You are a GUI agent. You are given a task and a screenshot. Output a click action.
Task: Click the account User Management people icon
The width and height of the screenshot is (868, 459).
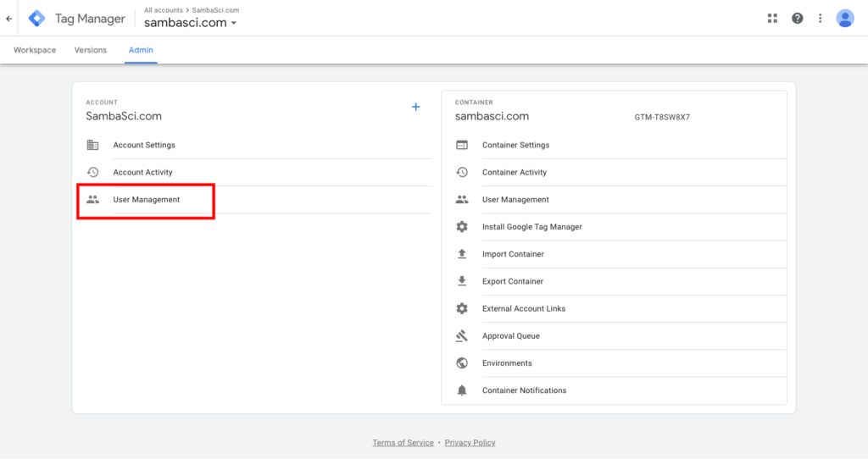pyautogui.click(x=92, y=199)
